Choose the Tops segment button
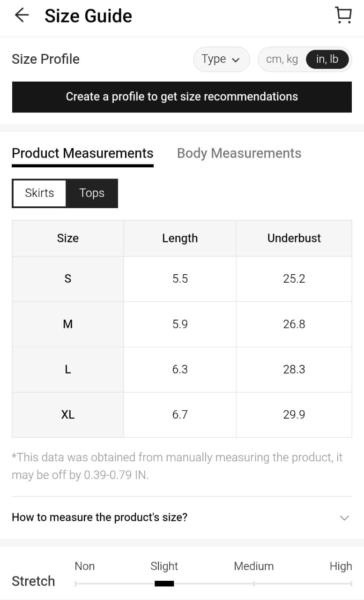 (92, 193)
